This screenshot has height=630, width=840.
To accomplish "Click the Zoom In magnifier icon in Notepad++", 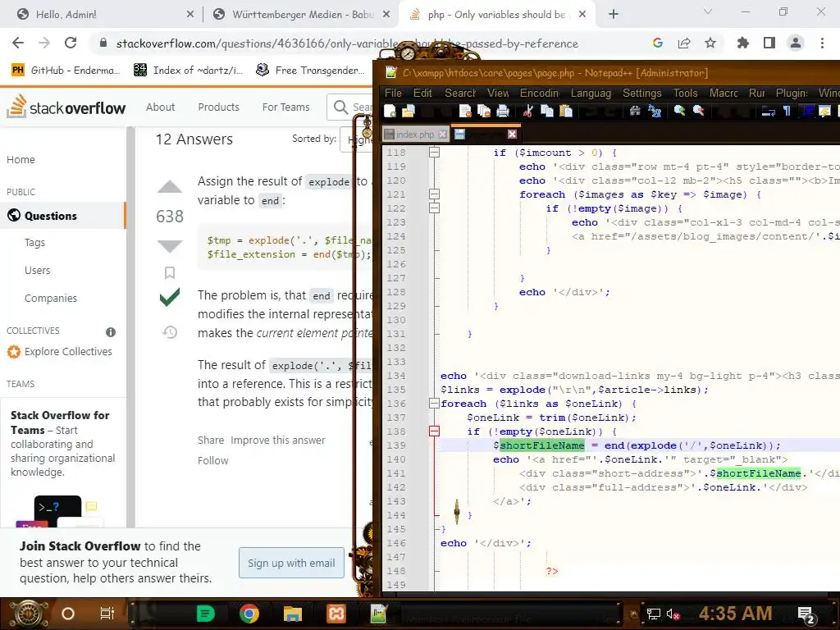I will pyautogui.click(x=679, y=111).
